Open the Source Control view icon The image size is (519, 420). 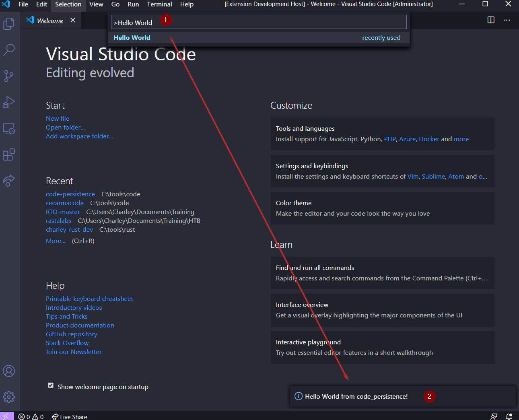[9, 76]
